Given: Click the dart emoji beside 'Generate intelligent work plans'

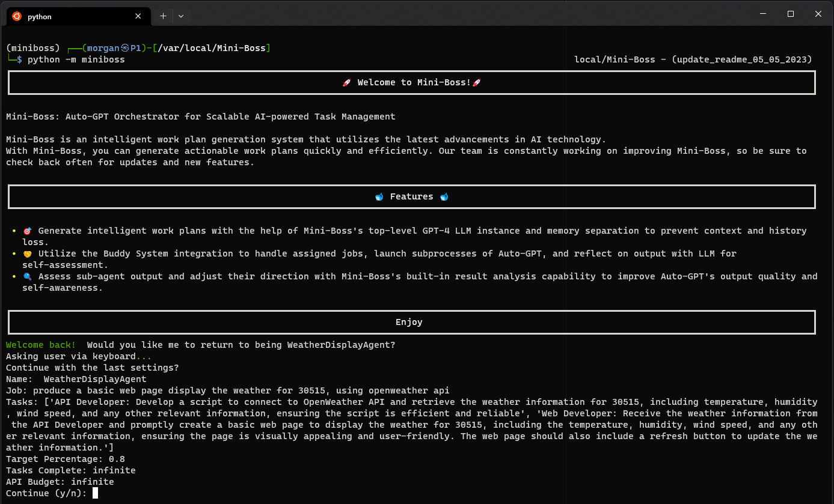Looking at the screenshot, I should pos(27,231).
